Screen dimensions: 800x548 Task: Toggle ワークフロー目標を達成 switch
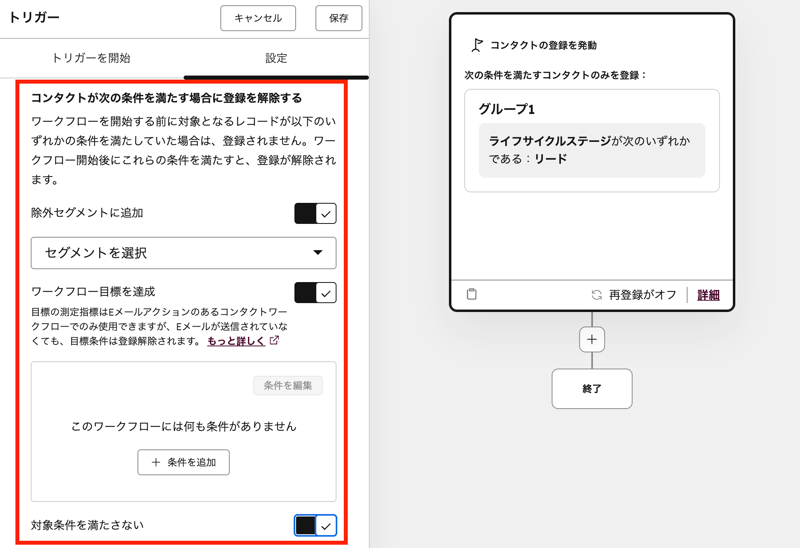[315, 292]
